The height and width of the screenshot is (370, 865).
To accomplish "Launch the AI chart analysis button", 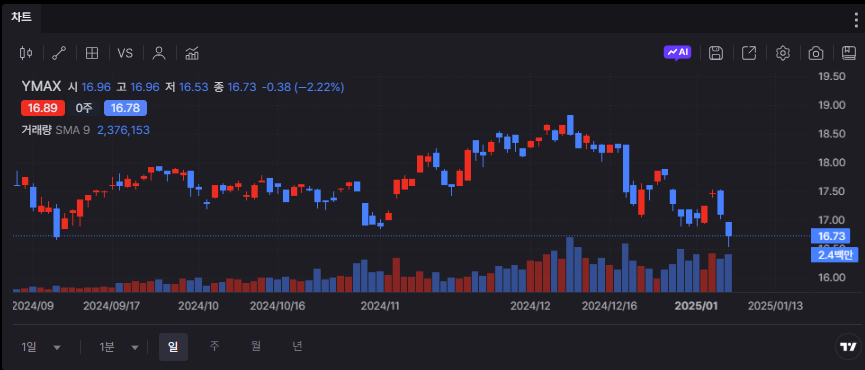I will (677, 52).
